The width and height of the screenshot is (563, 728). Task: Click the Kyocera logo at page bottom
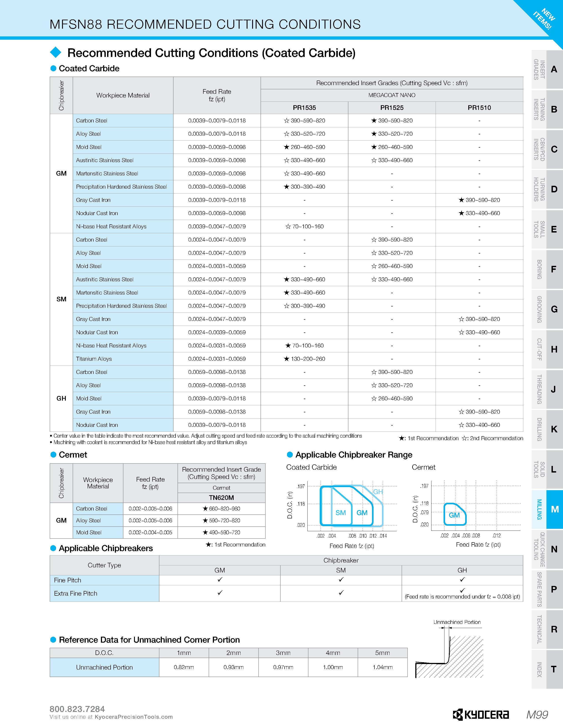click(x=481, y=714)
